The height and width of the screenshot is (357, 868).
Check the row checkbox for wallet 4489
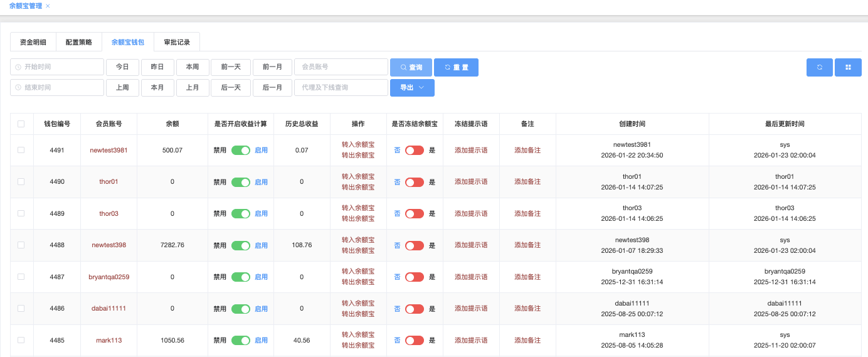click(x=21, y=213)
